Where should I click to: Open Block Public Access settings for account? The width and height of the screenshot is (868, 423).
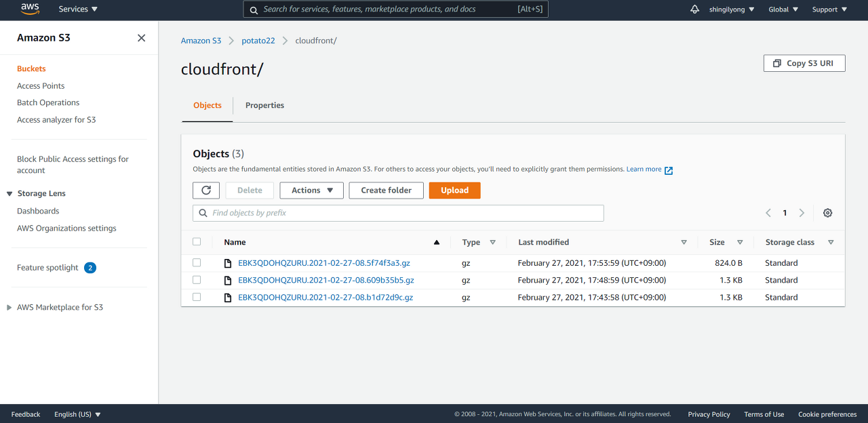click(x=73, y=165)
